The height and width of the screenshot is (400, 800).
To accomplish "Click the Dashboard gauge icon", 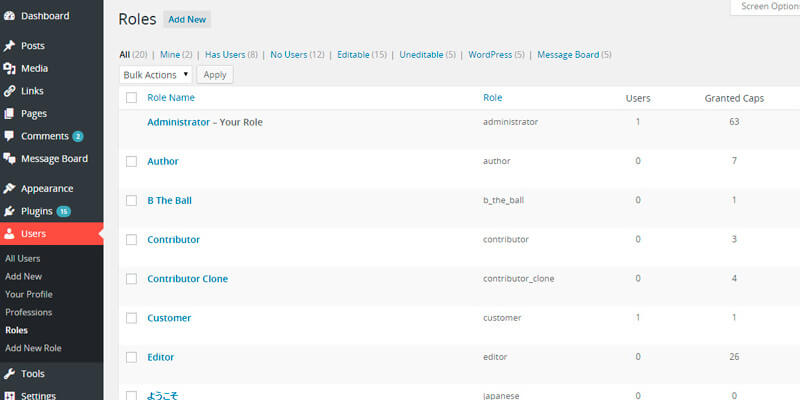I will click(x=9, y=16).
